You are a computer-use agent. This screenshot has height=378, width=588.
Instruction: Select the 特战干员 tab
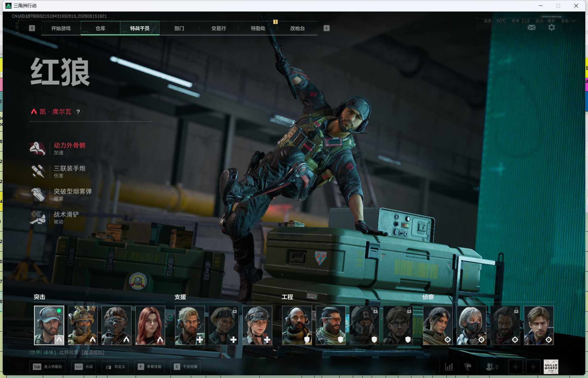coord(140,28)
